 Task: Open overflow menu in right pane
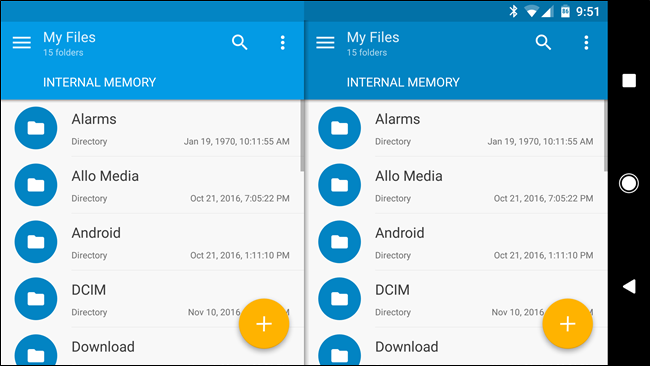point(586,42)
